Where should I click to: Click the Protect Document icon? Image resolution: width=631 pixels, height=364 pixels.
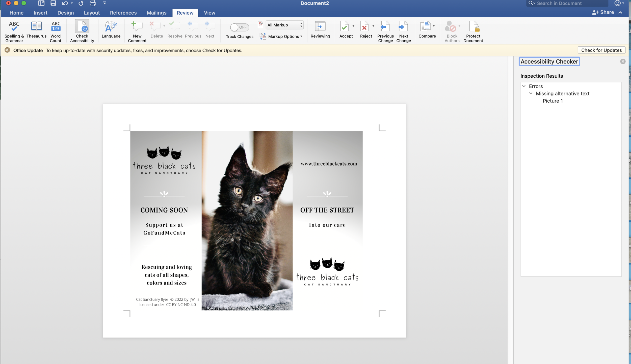click(x=473, y=31)
